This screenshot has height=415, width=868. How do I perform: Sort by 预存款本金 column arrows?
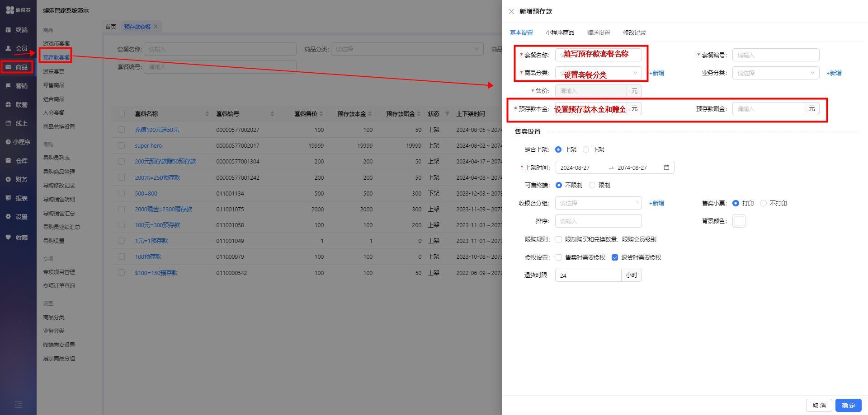[x=370, y=114]
